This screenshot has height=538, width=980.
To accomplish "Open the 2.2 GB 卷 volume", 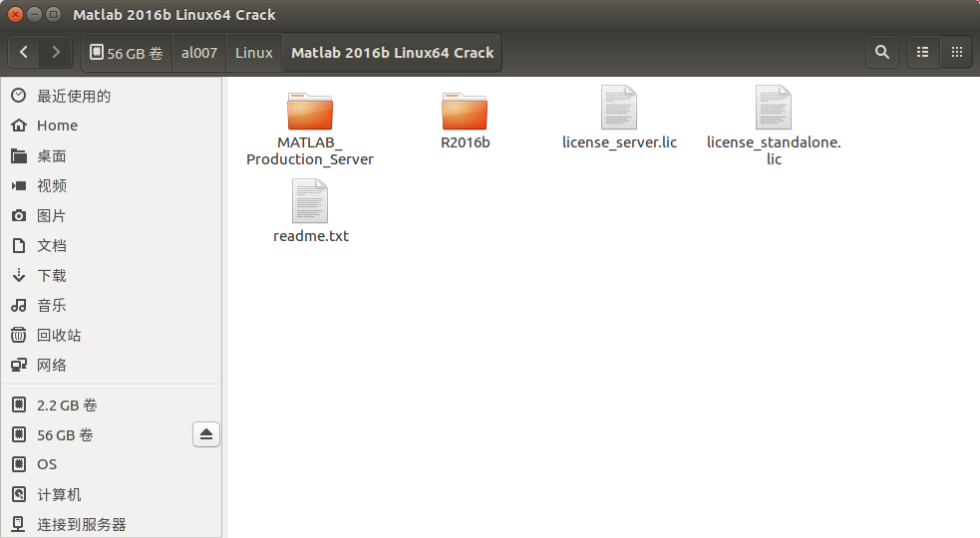I will (x=112, y=404).
